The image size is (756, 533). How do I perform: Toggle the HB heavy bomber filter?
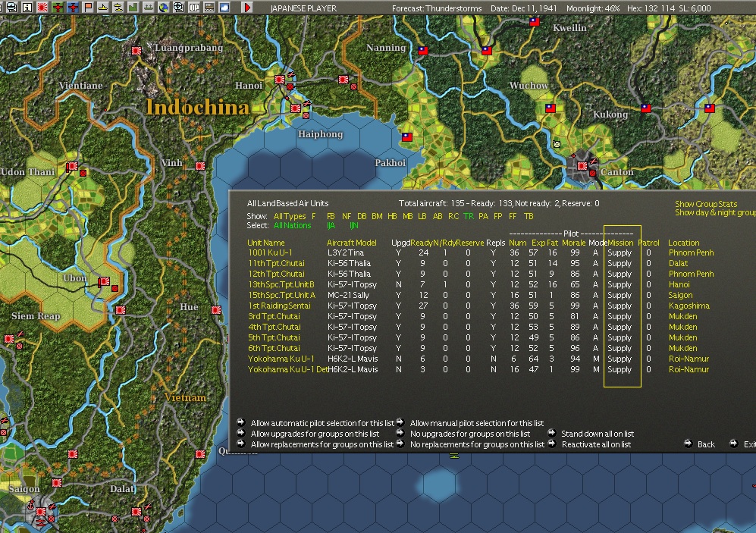tap(393, 216)
